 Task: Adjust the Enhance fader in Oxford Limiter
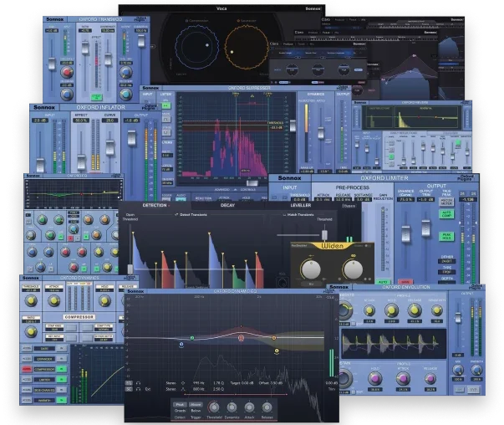coord(405,233)
